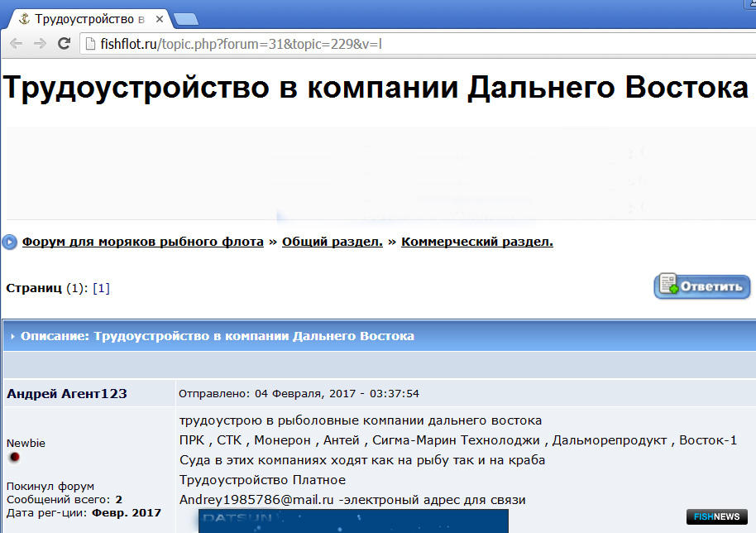Click the line listing ПРК, СТК, Монерон
The width and height of the screenshot is (756, 533).
(x=458, y=440)
